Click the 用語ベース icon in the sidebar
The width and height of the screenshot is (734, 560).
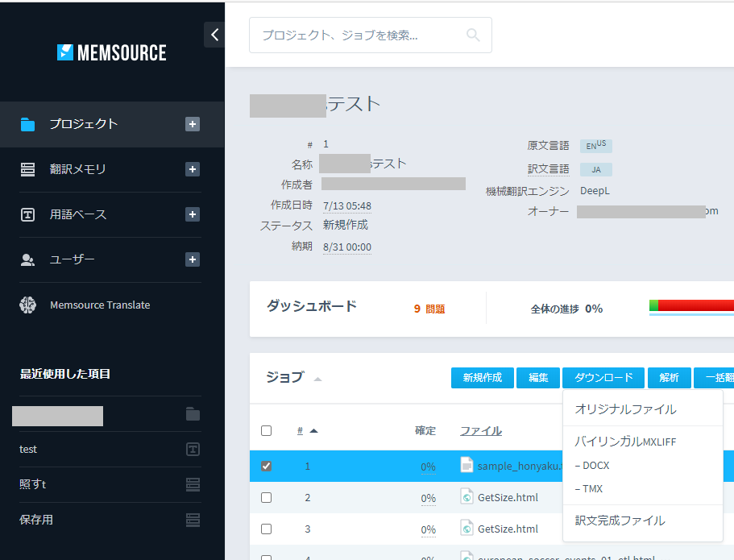click(x=27, y=214)
